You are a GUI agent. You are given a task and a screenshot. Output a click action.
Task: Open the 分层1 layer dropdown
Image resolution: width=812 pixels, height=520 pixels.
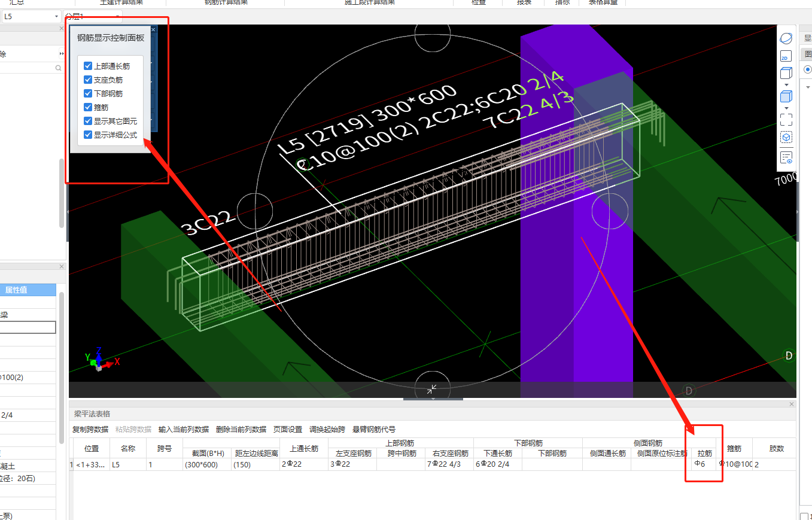click(x=93, y=16)
